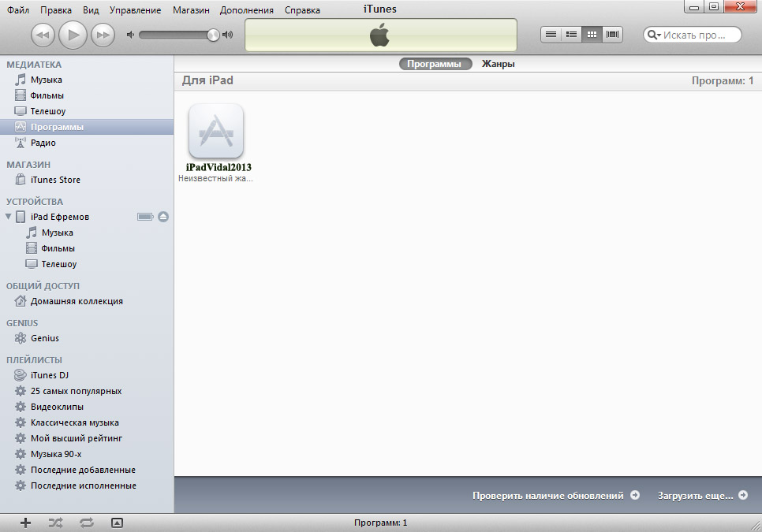Viewport: 762px width, 532px height.
Task: Click the add playlist plus button
Action: click(x=25, y=523)
